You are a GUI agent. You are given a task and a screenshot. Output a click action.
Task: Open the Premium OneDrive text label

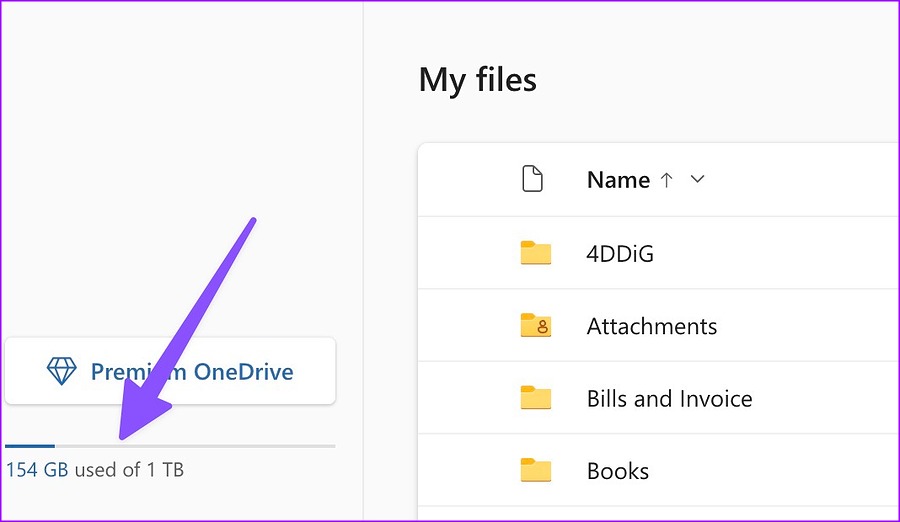[x=192, y=372]
